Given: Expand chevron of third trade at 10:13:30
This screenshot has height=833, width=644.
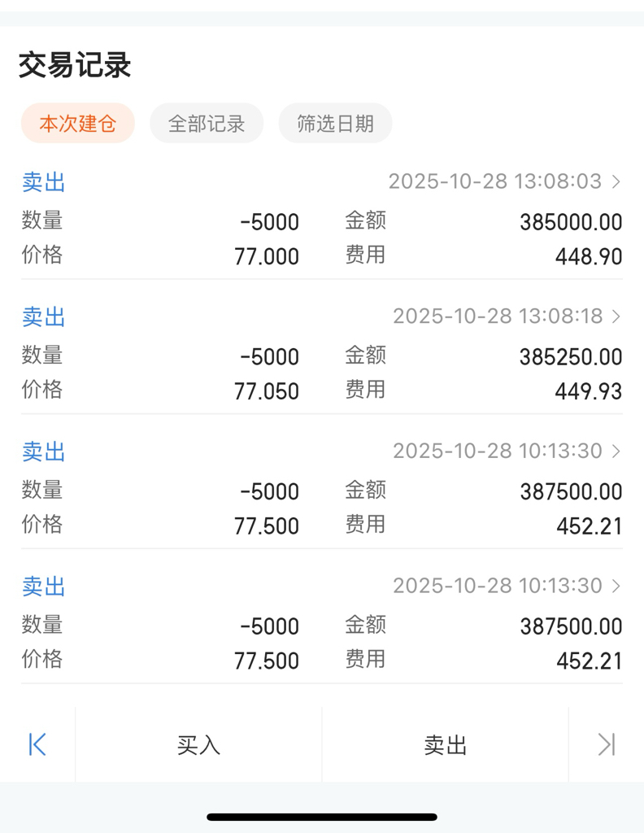Looking at the screenshot, I should point(616,451).
